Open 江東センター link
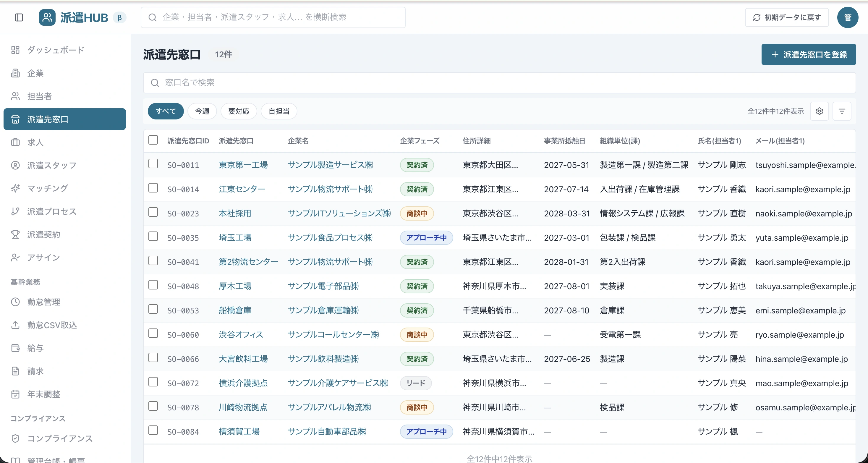 (x=242, y=189)
